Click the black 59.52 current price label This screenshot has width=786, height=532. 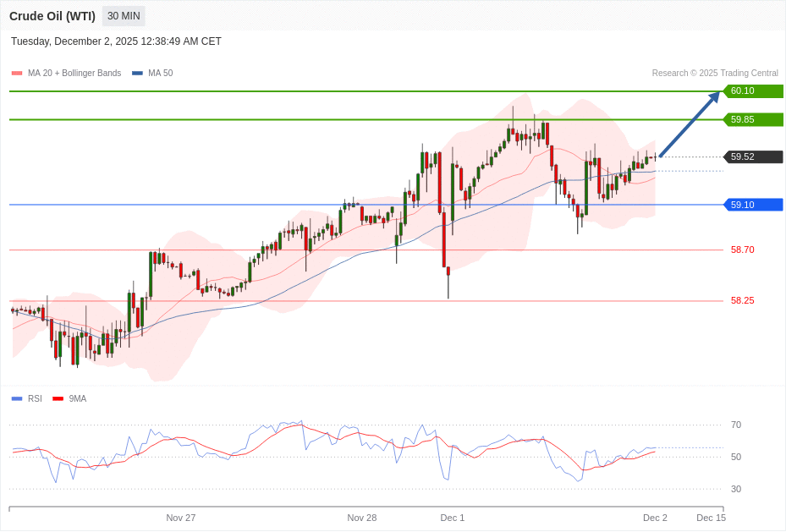(x=751, y=156)
